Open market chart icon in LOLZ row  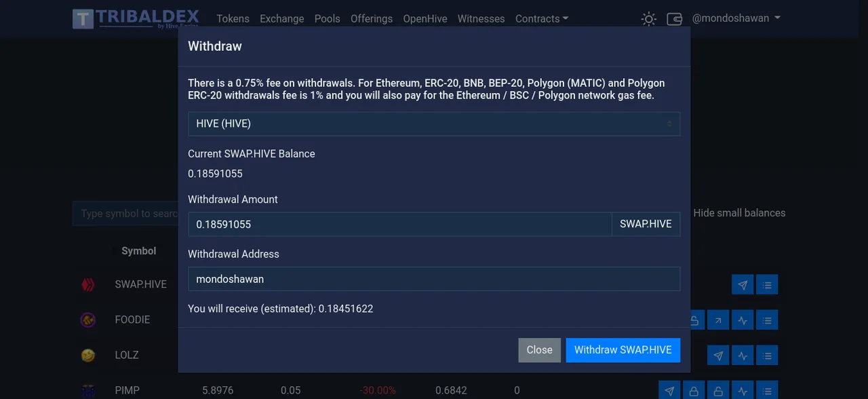point(743,356)
